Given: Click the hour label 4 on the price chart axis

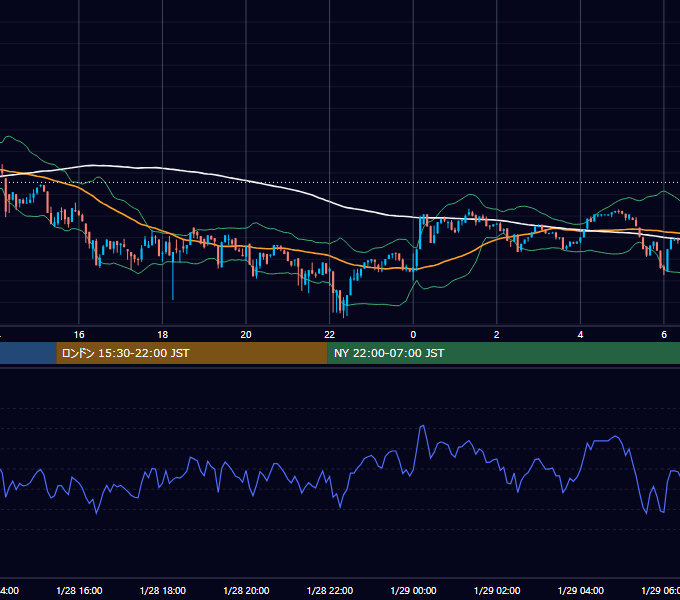Looking at the screenshot, I should (580, 334).
